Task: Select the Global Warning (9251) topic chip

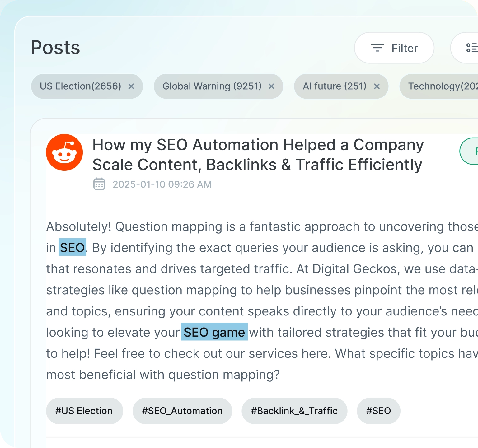Action: 212,86
